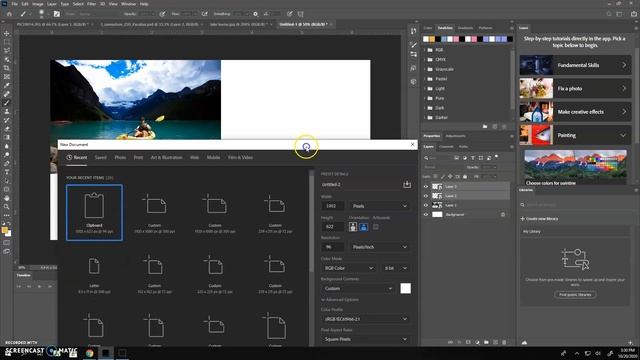Save document preset icon in New Document
Screen dimensions: 640x360
click(x=407, y=184)
